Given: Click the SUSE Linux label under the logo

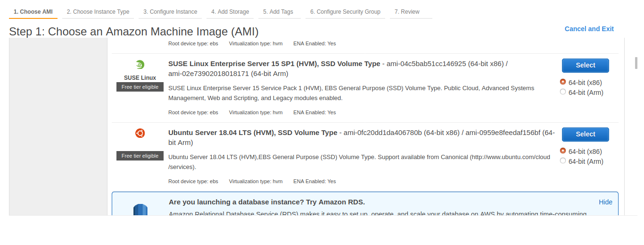Looking at the screenshot, I should [140, 77].
